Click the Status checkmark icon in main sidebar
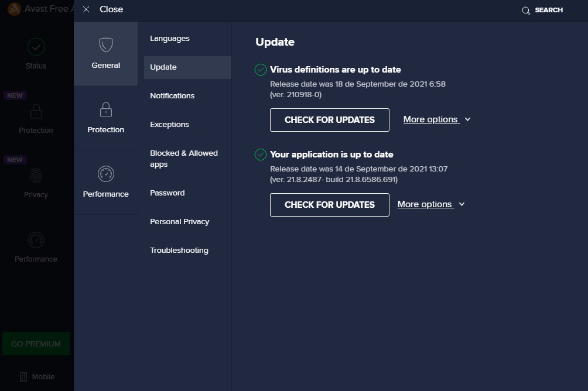 (36, 47)
